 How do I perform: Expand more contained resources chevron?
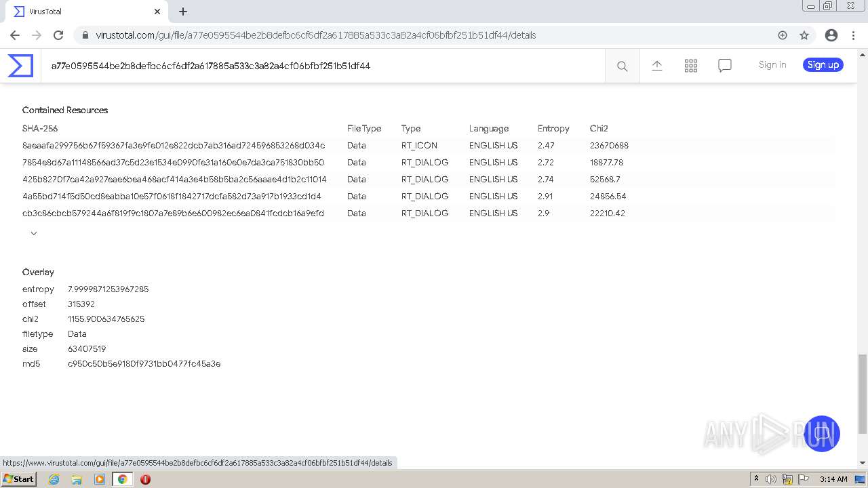coord(34,233)
